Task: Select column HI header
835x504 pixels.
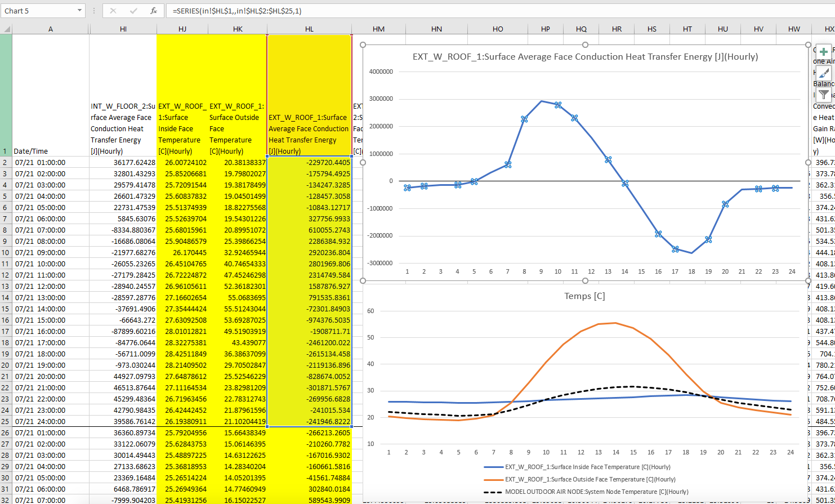Action: coord(123,29)
